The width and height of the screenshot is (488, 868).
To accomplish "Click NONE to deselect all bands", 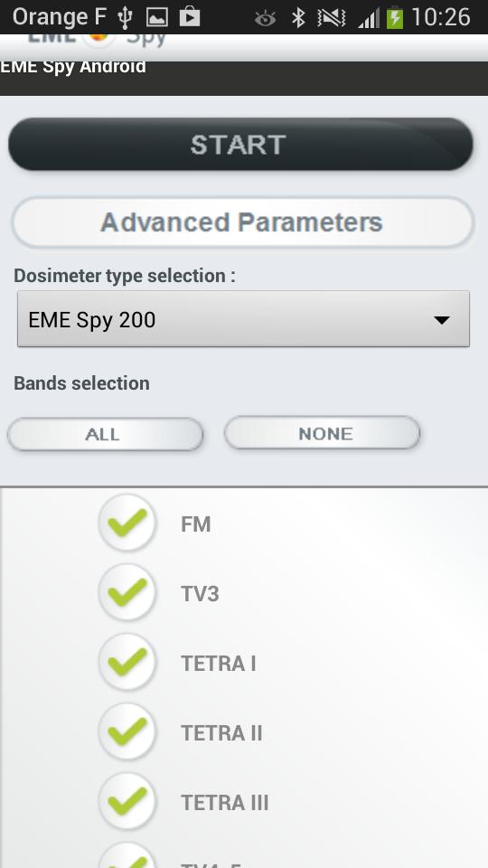I will coord(322,433).
